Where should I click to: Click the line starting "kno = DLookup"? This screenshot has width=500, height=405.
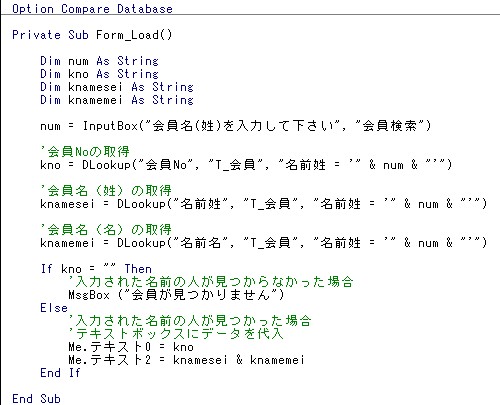tap(246, 165)
